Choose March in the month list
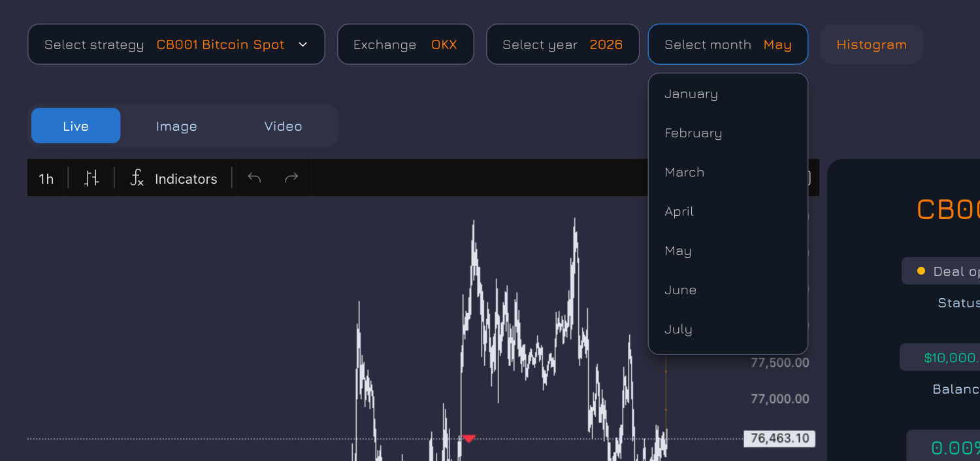 (728, 172)
